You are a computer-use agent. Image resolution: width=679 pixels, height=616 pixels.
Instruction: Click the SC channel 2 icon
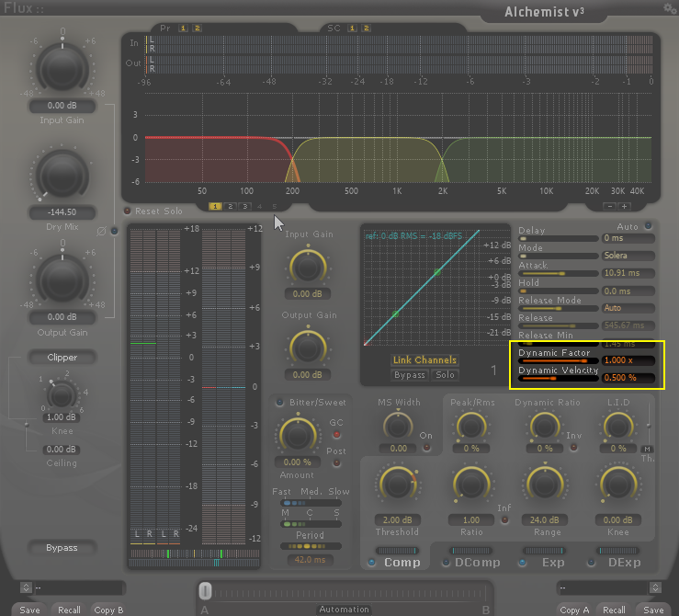[366, 28]
